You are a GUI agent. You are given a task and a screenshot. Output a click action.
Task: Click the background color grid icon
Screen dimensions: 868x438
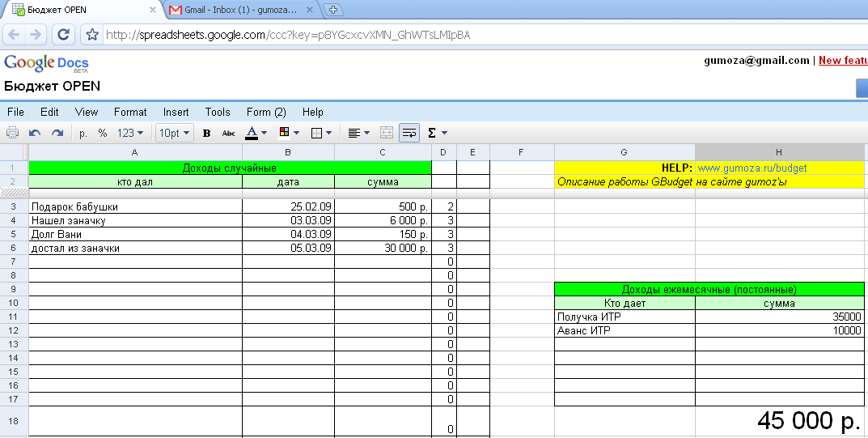click(x=285, y=132)
